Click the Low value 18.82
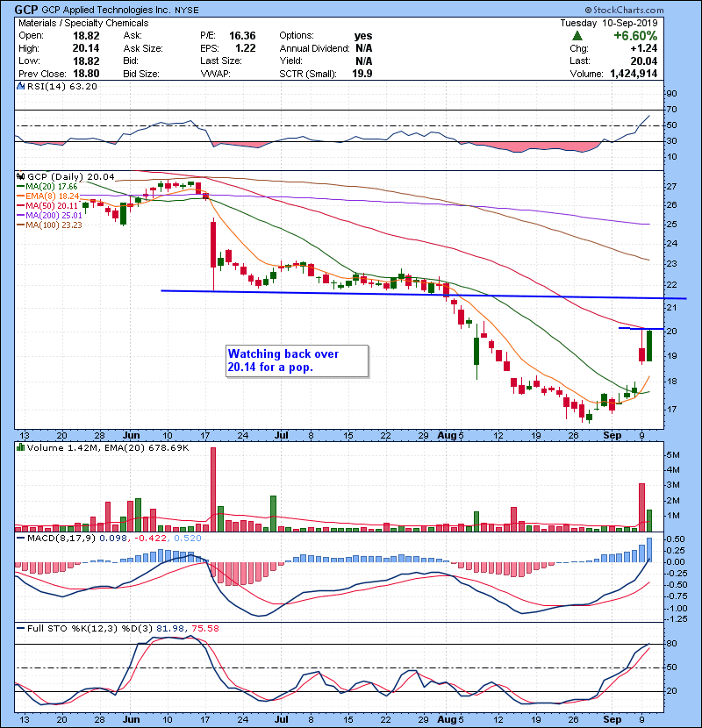 tap(86, 61)
